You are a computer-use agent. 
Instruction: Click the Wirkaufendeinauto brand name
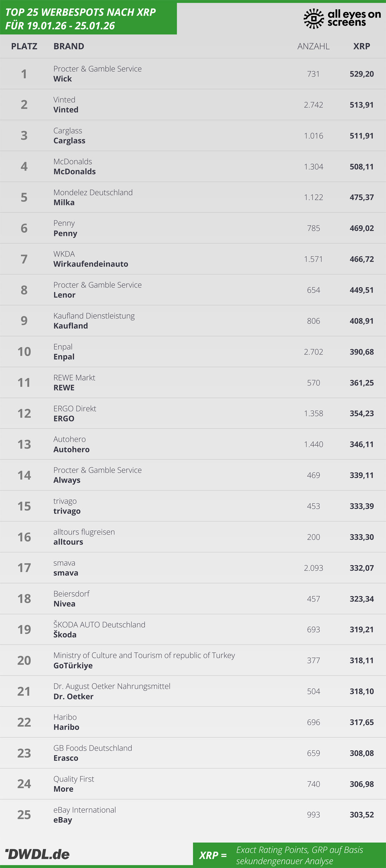tap(90, 264)
